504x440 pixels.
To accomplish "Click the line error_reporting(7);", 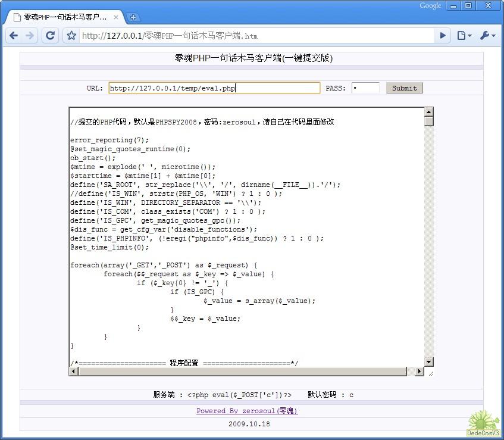I will [x=109, y=140].
